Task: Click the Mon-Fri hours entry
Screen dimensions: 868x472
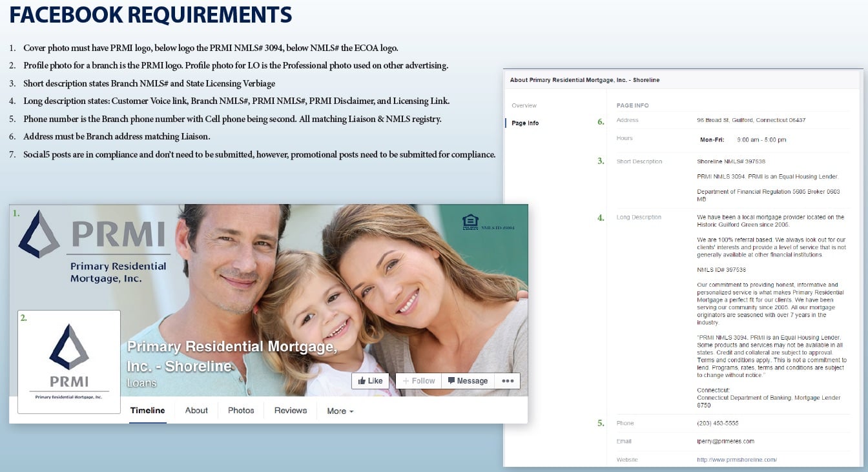Action: point(743,140)
